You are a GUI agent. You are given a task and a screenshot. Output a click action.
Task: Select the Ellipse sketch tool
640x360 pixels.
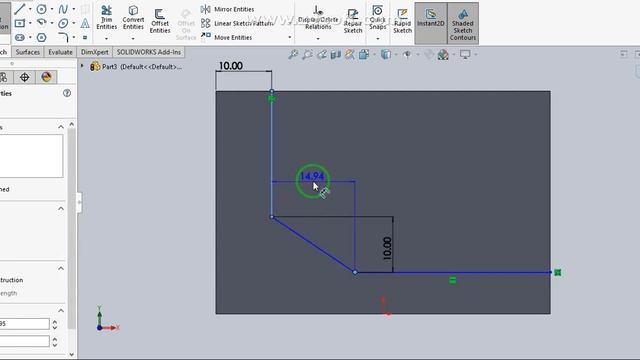tap(63, 23)
